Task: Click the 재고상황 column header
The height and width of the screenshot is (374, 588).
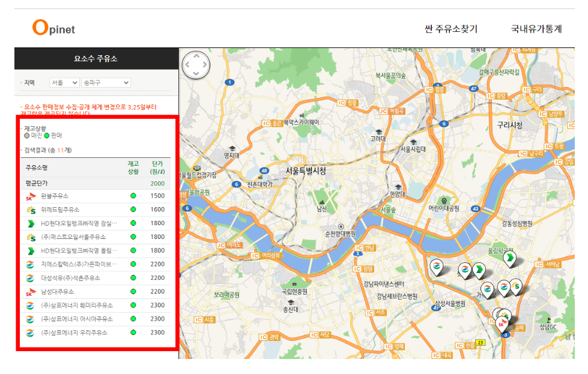Action: pos(133,167)
